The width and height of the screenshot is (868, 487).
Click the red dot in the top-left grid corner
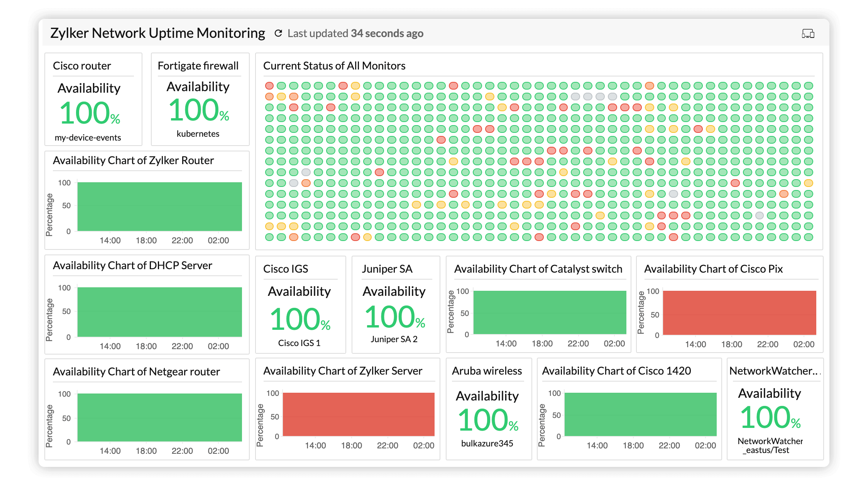[270, 85]
